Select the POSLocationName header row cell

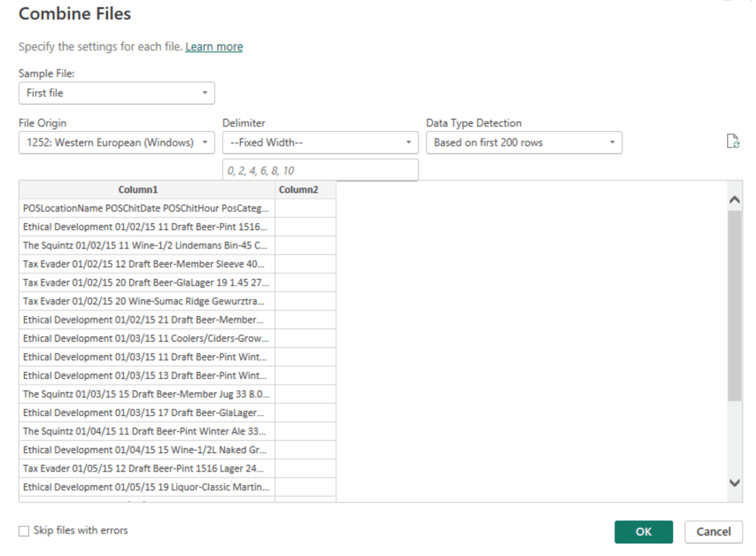coord(147,208)
